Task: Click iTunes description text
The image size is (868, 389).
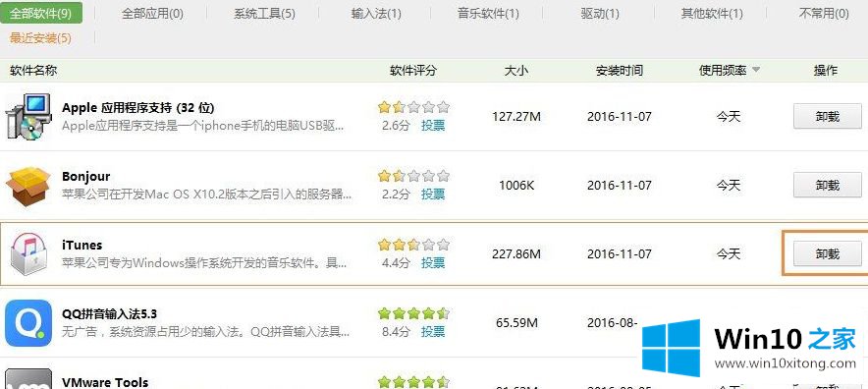Action: 204,263
